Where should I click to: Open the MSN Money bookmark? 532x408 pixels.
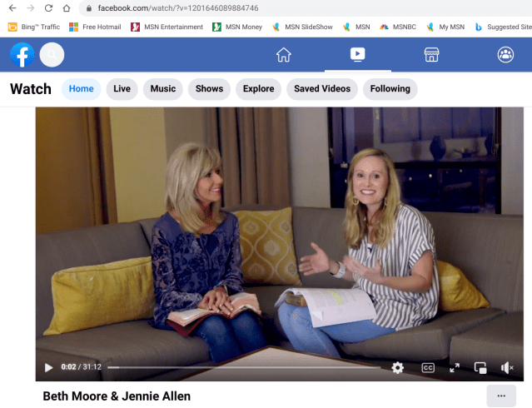(237, 27)
